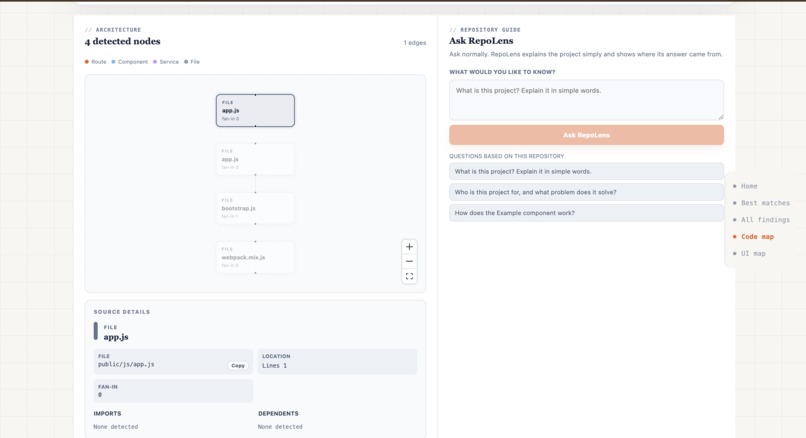Select "How does the Example component work?"
The width and height of the screenshot is (806, 438).
tap(586, 213)
